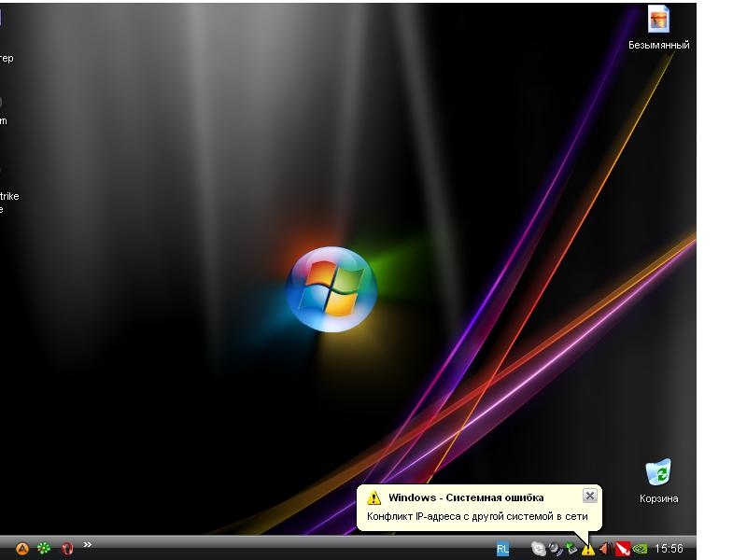Click the Skype tray icon
The image size is (747, 560).
(539, 549)
